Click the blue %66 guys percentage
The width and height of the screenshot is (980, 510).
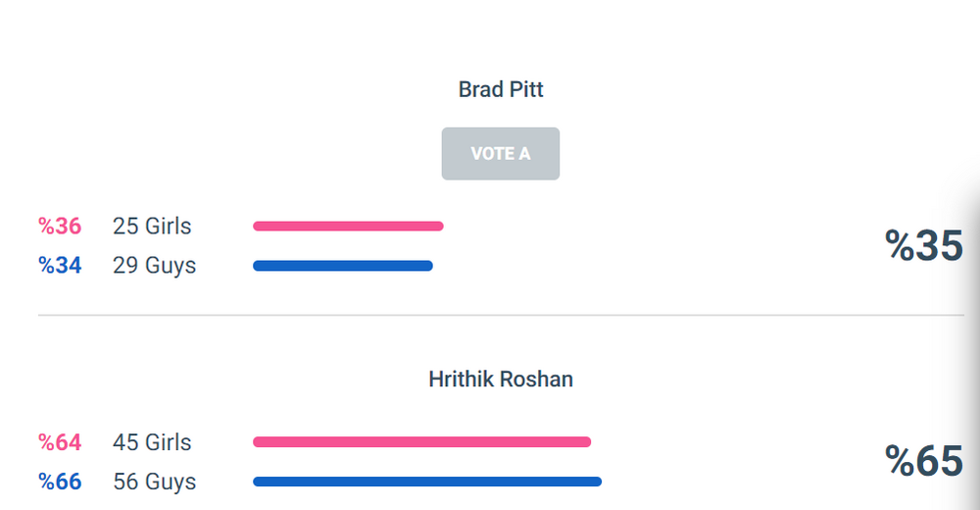[60, 482]
